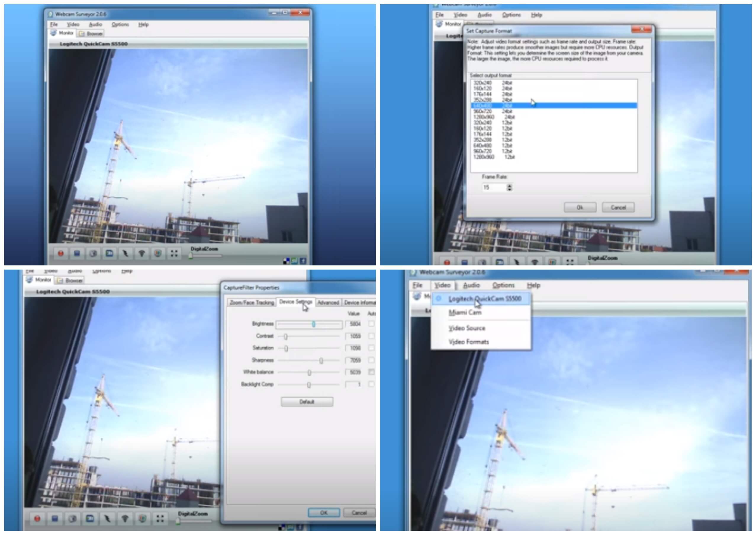Click Cancel in the Set Capture Format dialog
Screen dimensions: 756x535
coord(618,208)
